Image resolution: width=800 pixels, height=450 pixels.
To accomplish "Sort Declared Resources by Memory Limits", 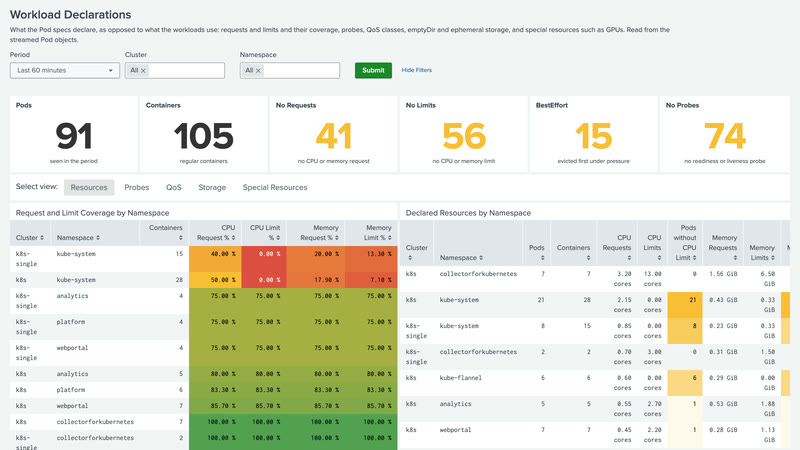I will [762, 253].
